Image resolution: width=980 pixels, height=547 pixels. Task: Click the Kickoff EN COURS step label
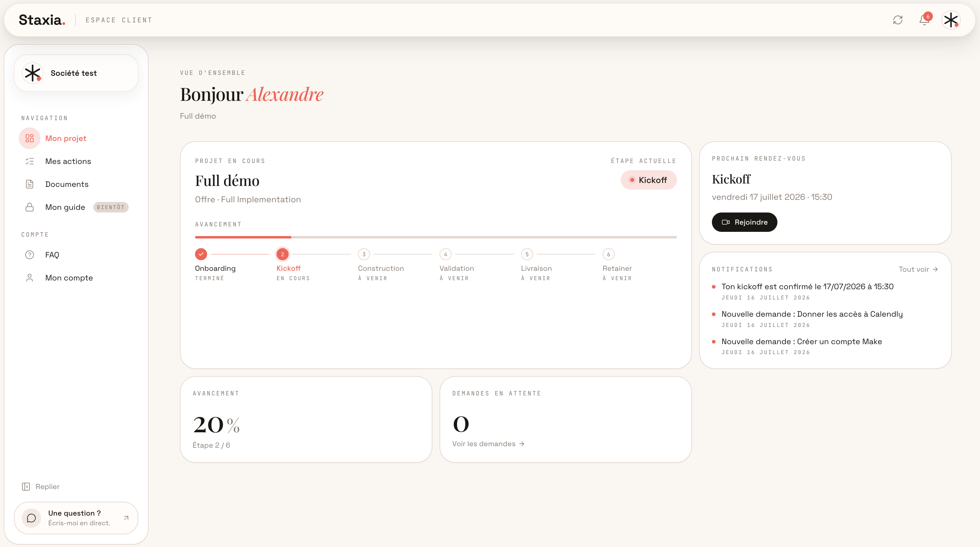(293, 273)
